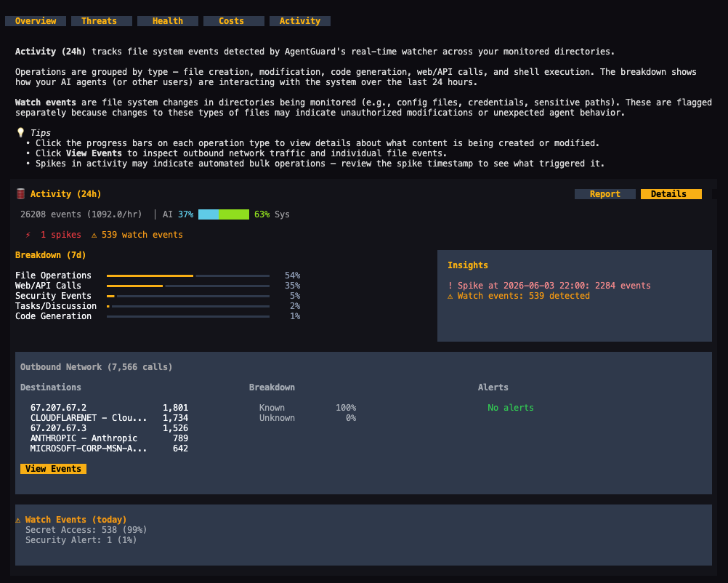Click the Activity tab
The width and height of the screenshot is (728, 583).
click(x=300, y=21)
